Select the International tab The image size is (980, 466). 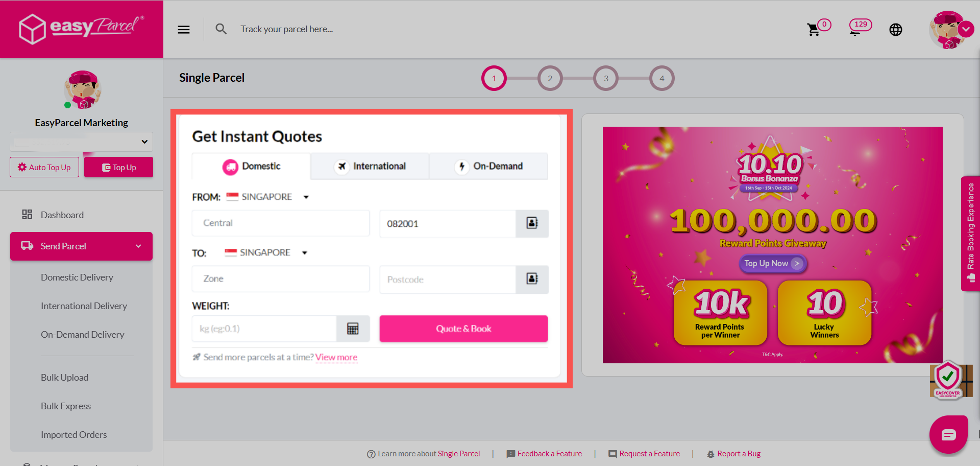pos(370,166)
